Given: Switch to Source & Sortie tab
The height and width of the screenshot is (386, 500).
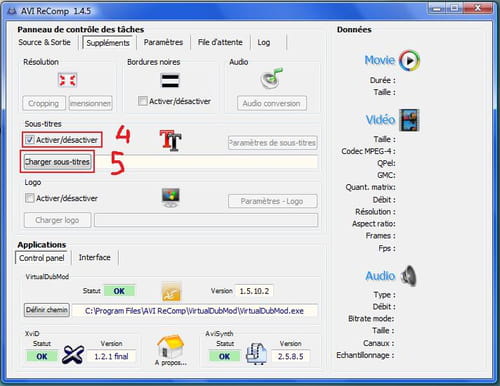Looking at the screenshot, I should [x=44, y=42].
